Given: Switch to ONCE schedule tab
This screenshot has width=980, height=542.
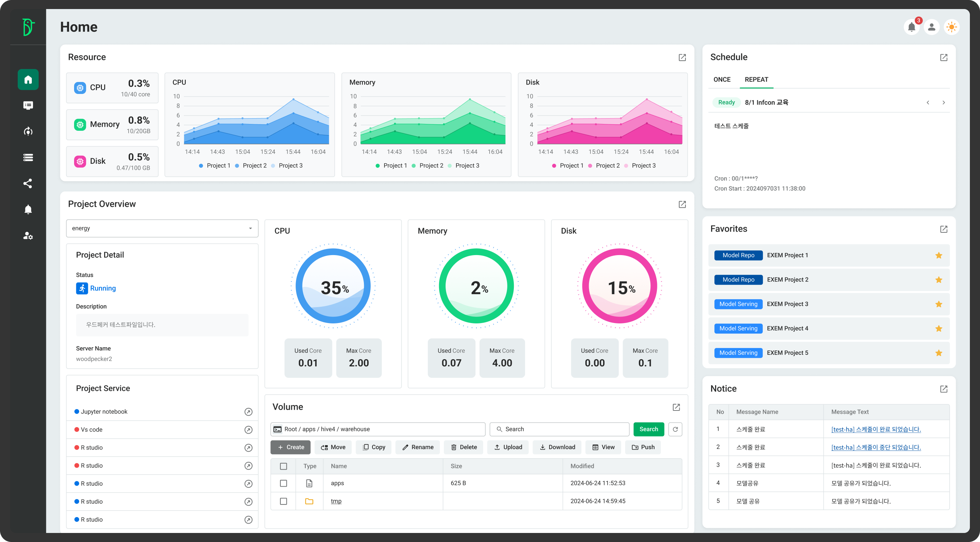Looking at the screenshot, I should 722,79.
